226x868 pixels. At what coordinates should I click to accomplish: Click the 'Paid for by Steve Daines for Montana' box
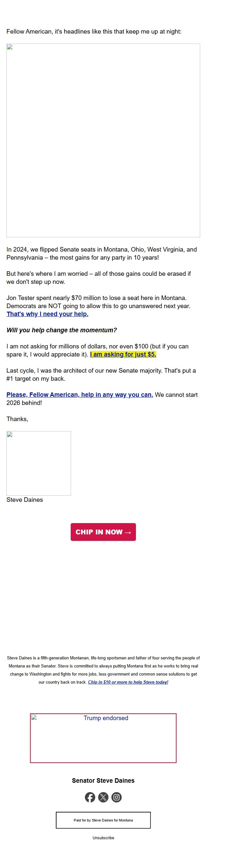pos(103,820)
